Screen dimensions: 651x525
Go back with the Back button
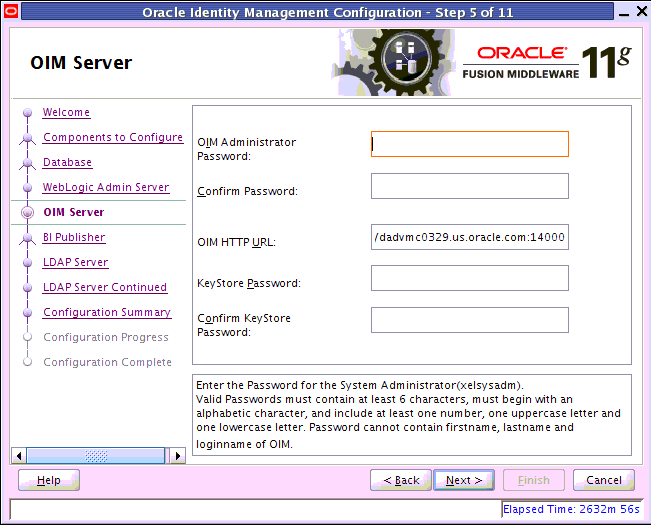401,480
